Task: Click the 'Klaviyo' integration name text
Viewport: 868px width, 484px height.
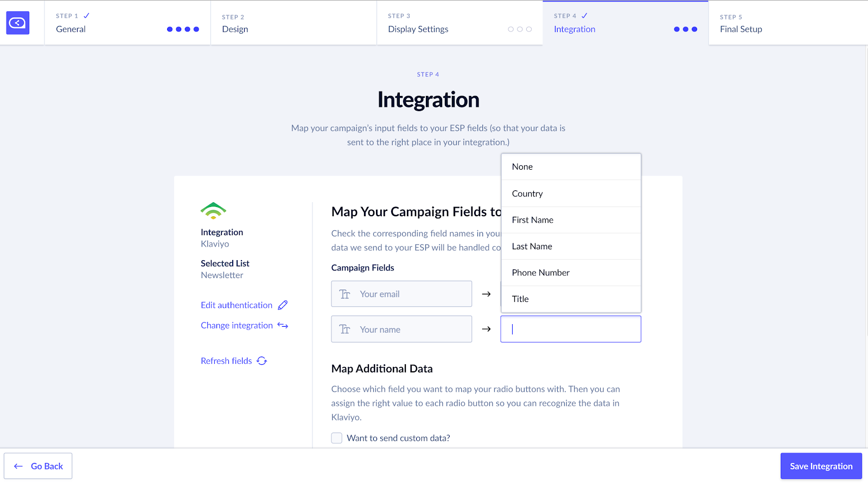Action: (215, 244)
